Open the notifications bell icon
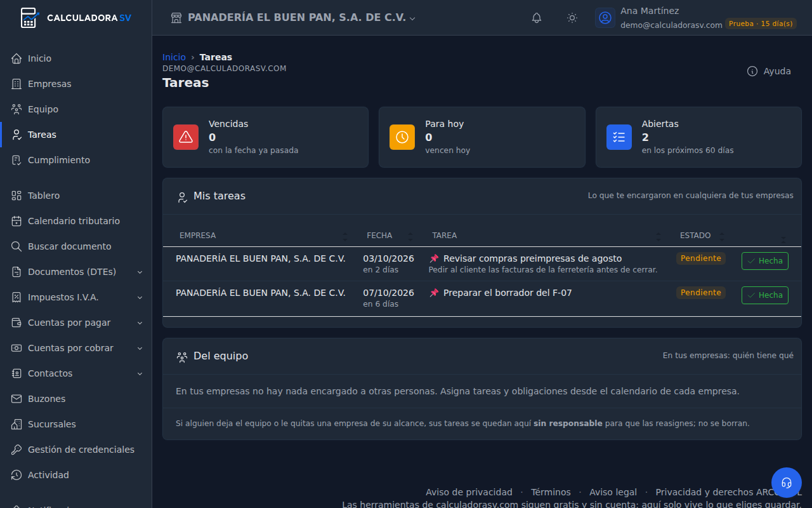This screenshot has height=508, width=812. tap(537, 18)
